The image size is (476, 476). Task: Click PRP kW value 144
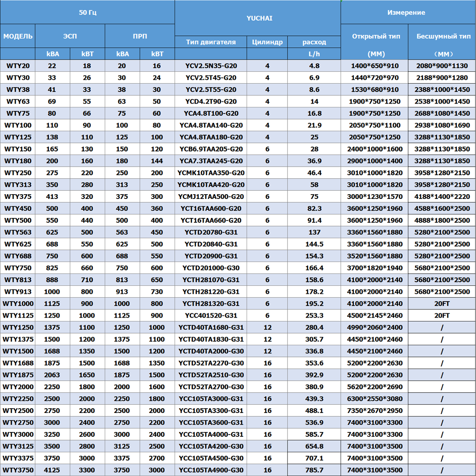click(x=157, y=161)
